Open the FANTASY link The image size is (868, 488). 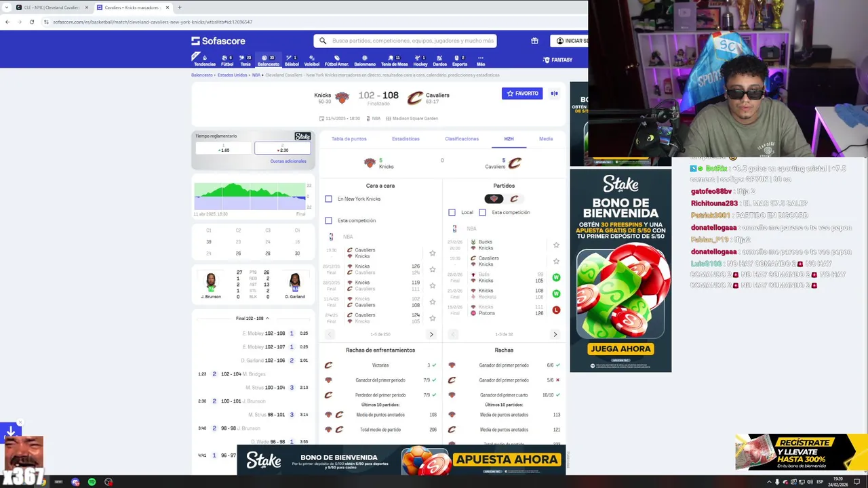click(x=557, y=60)
